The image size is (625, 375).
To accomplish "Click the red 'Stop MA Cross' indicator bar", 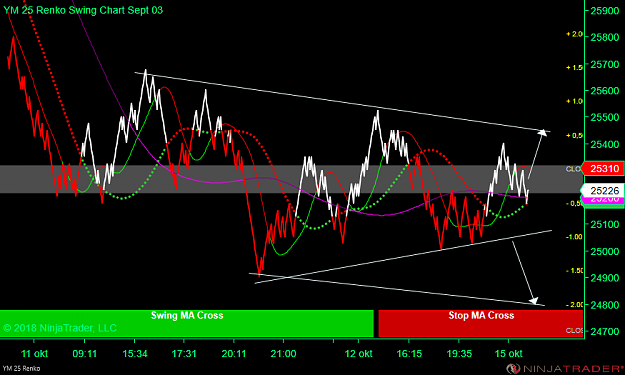I will (x=481, y=323).
